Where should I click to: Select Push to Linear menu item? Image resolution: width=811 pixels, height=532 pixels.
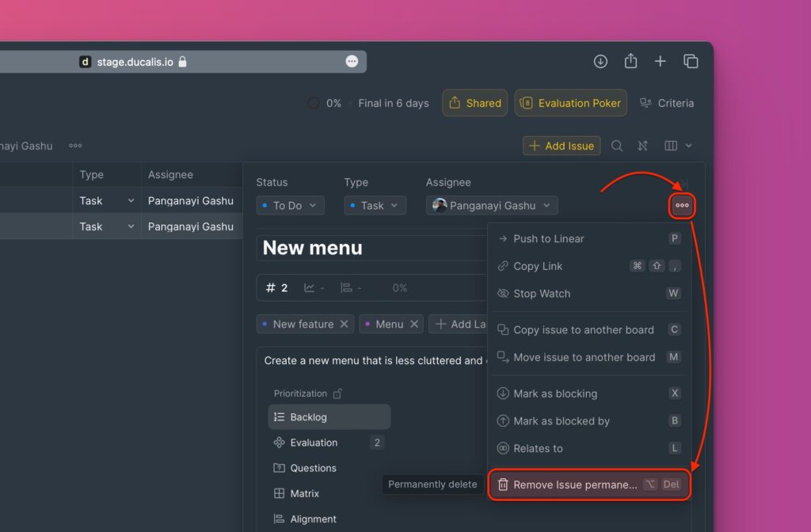(x=548, y=239)
